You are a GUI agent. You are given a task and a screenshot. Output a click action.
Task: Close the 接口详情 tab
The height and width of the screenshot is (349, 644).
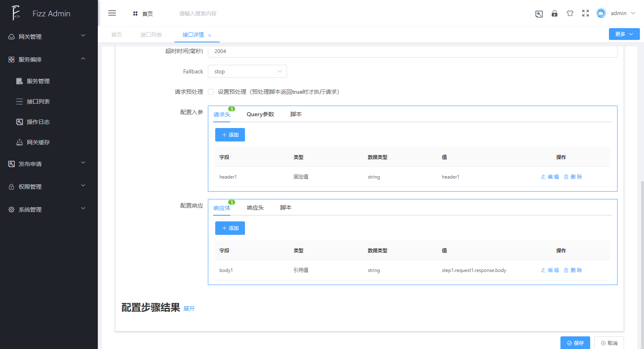coord(210,35)
